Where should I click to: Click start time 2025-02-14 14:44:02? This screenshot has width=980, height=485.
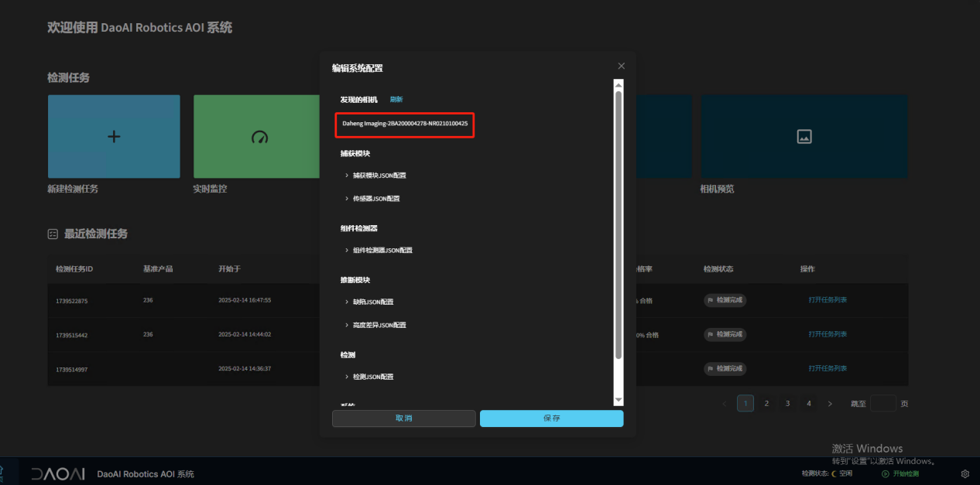(245, 334)
